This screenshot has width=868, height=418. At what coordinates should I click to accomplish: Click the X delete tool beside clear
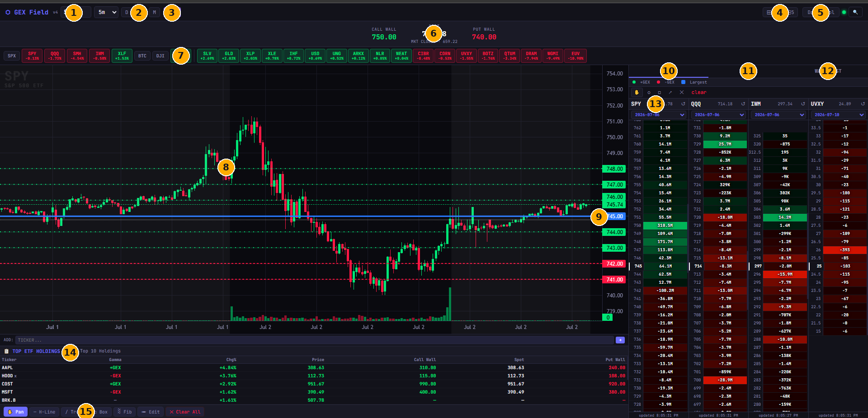682,92
